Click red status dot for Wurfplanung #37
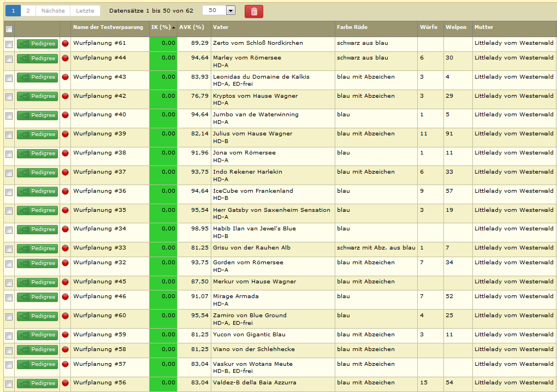557x392 pixels. click(66, 172)
